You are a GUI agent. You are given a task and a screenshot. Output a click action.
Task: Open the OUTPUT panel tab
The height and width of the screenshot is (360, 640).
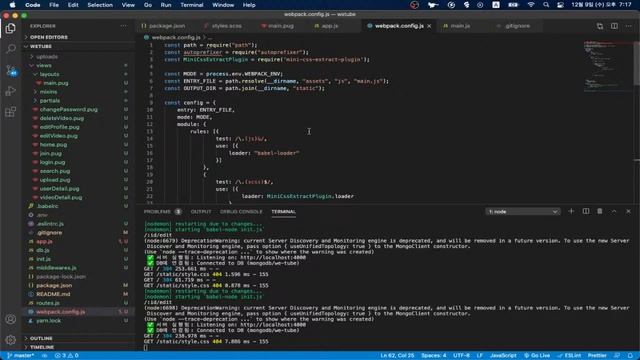pos(201,211)
